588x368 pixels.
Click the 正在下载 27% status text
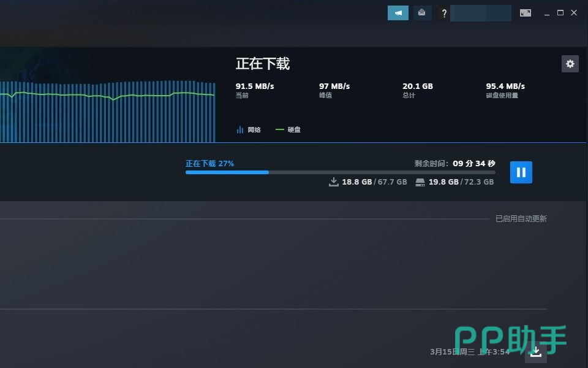tap(209, 164)
